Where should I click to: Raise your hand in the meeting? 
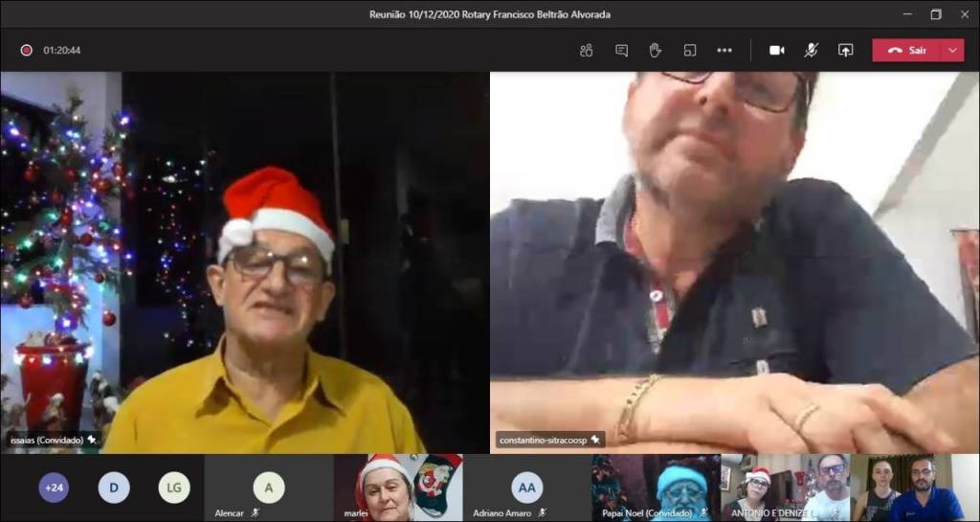656,51
